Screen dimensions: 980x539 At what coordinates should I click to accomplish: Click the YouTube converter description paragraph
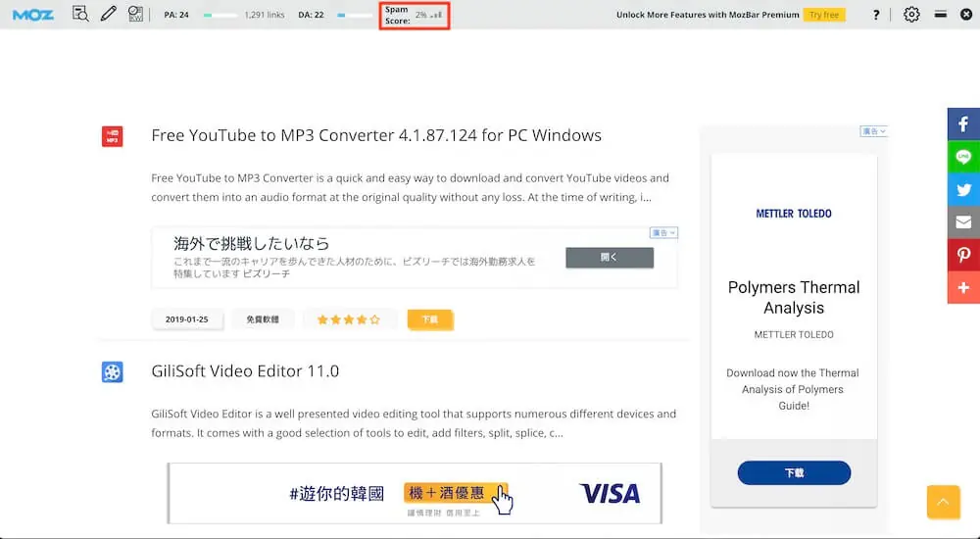click(410, 187)
